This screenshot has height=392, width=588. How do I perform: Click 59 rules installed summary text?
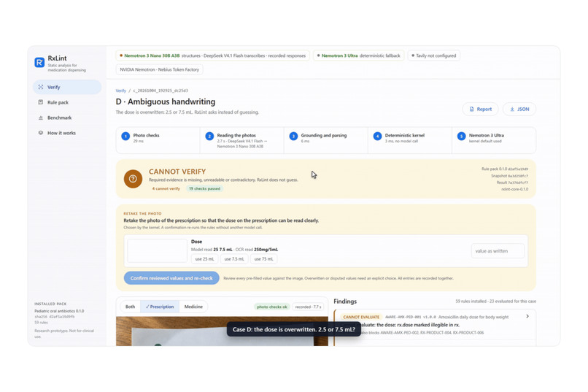pos(496,301)
